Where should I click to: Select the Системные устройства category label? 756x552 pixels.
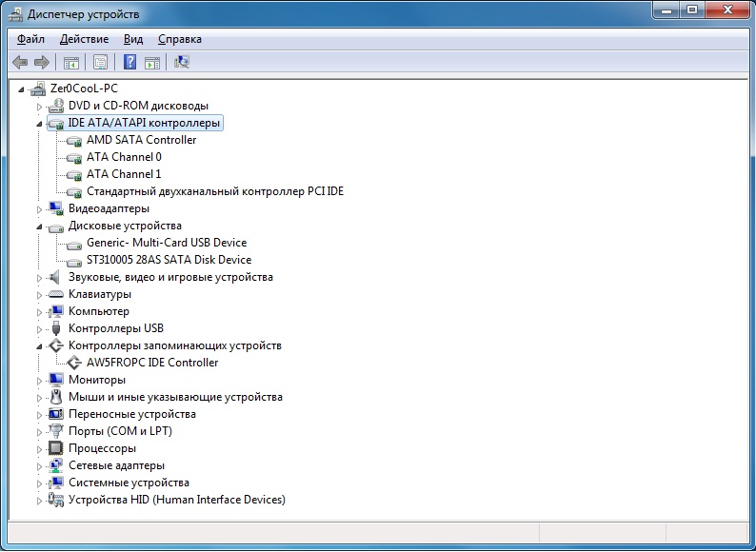(x=129, y=483)
